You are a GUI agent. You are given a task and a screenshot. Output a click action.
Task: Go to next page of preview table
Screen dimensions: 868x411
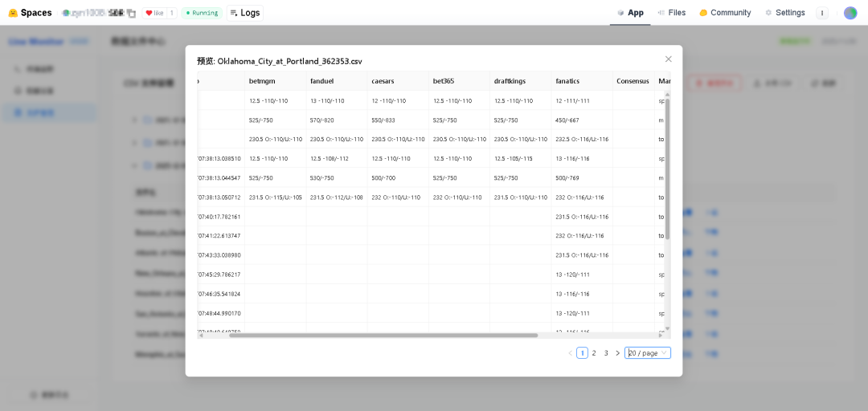617,353
